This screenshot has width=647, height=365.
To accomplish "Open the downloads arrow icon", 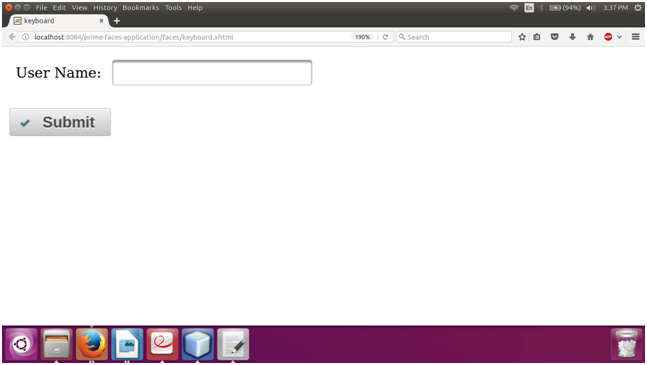I will click(572, 37).
